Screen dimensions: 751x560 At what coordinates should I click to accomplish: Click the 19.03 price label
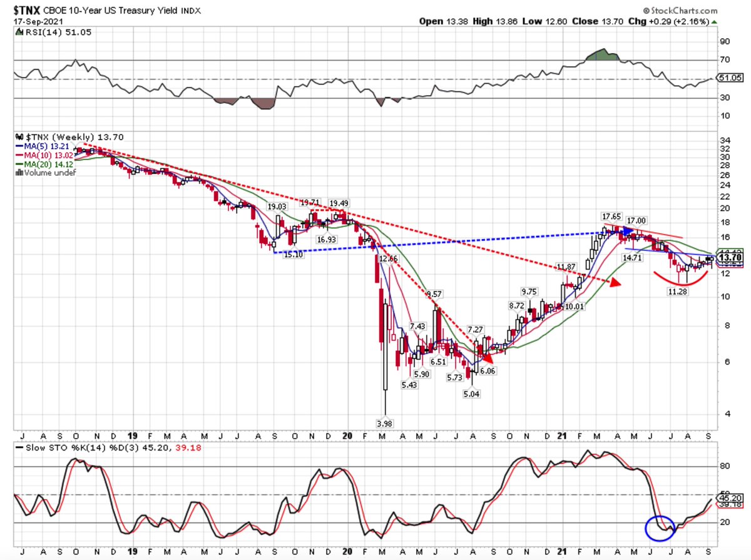[x=277, y=206]
